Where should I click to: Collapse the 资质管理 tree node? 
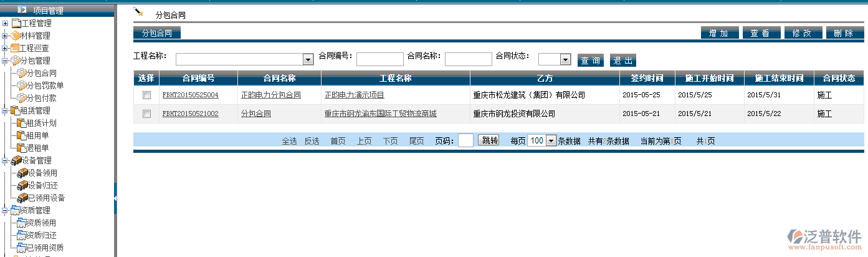coord(6,210)
